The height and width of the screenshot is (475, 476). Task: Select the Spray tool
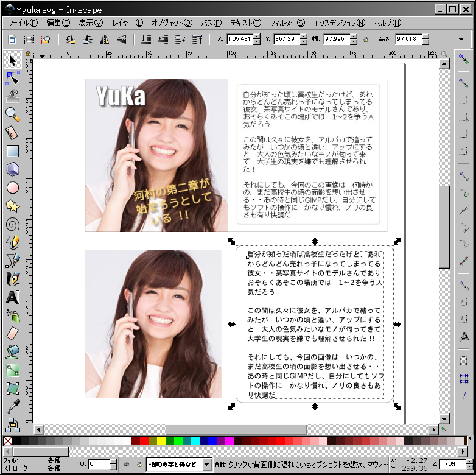click(x=13, y=315)
